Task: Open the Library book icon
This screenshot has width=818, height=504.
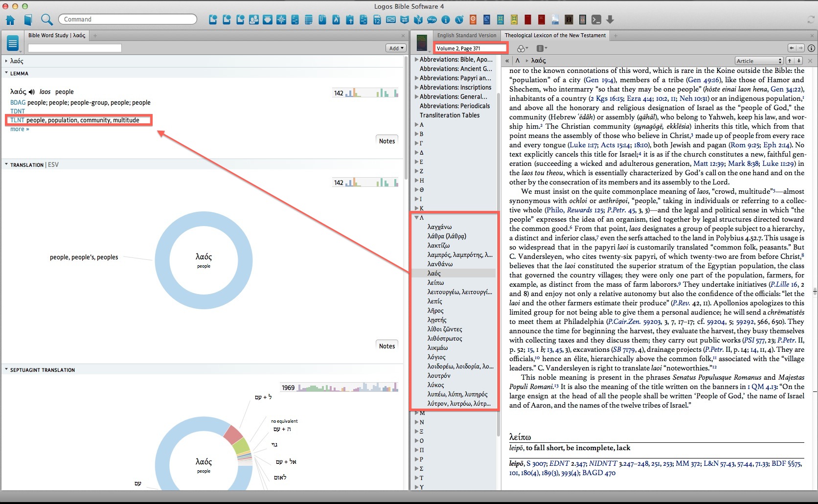Action: pos(28,20)
